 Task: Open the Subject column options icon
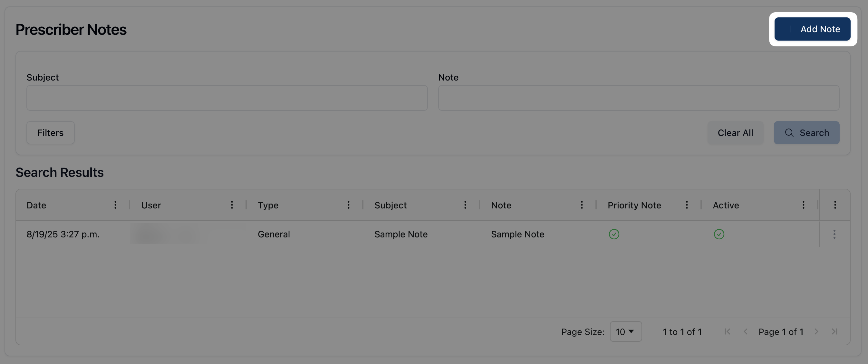465,205
